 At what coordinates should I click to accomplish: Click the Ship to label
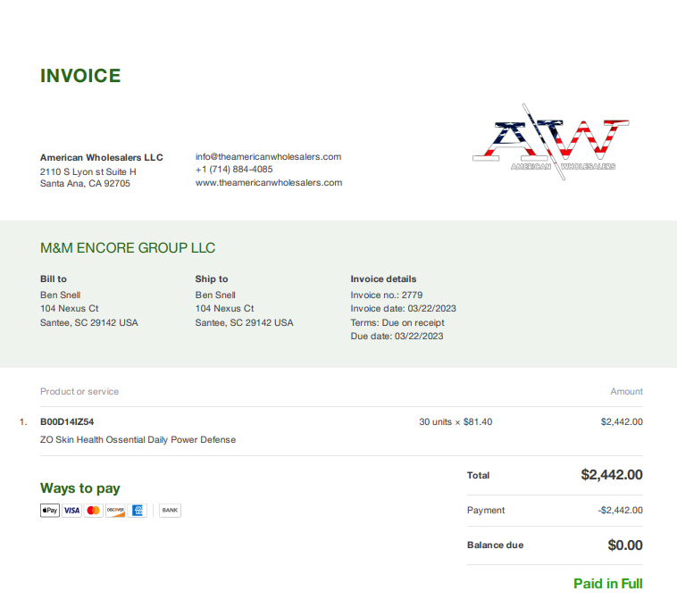212,279
